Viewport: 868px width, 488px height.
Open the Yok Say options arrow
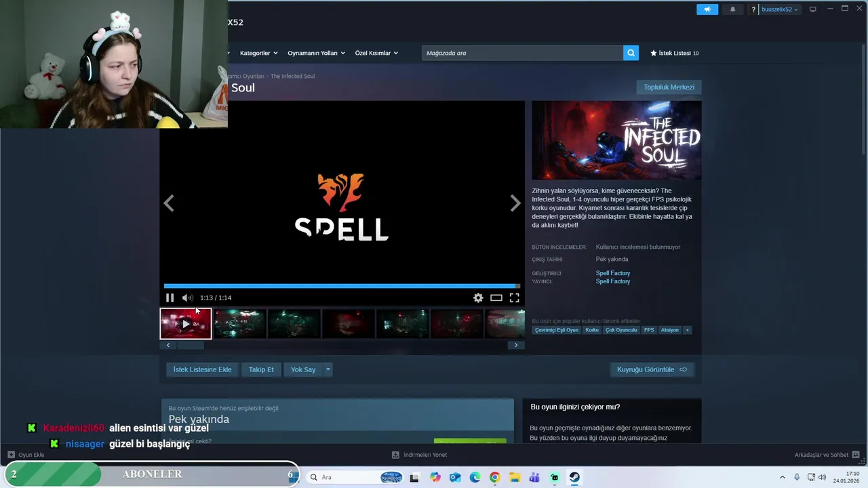pos(328,369)
